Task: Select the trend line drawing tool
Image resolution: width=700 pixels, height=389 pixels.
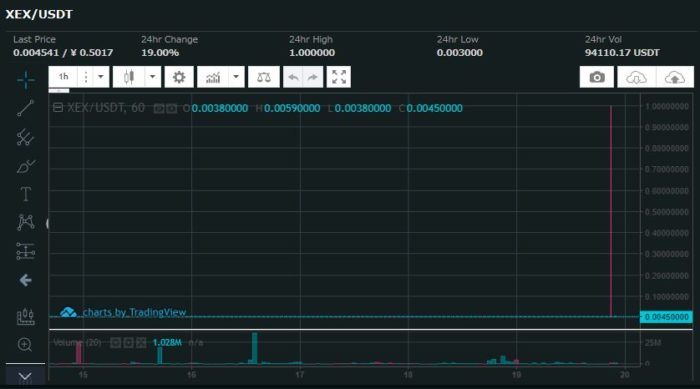Action: click(25, 108)
